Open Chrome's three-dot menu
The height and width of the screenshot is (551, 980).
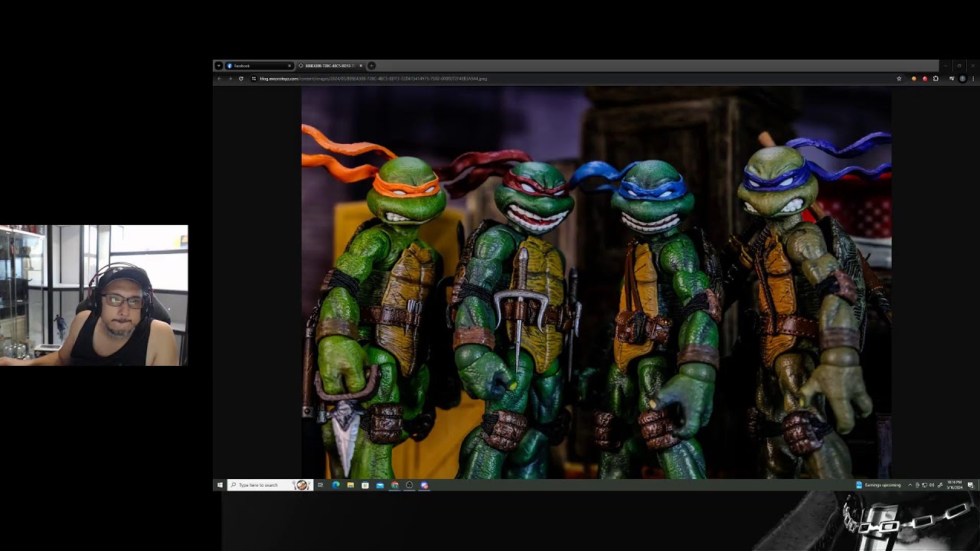coord(973,79)
